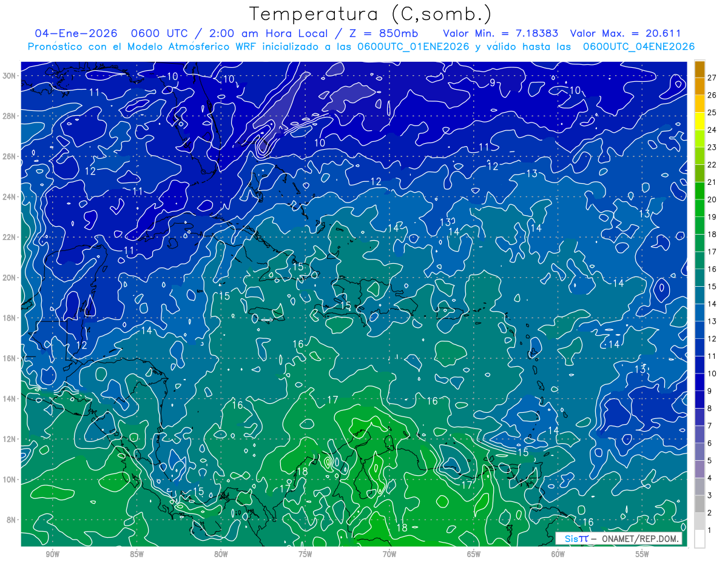This screenshot has height=562, width=728.
Task: Click the '16N' latitude label
Action: (10, 358)
